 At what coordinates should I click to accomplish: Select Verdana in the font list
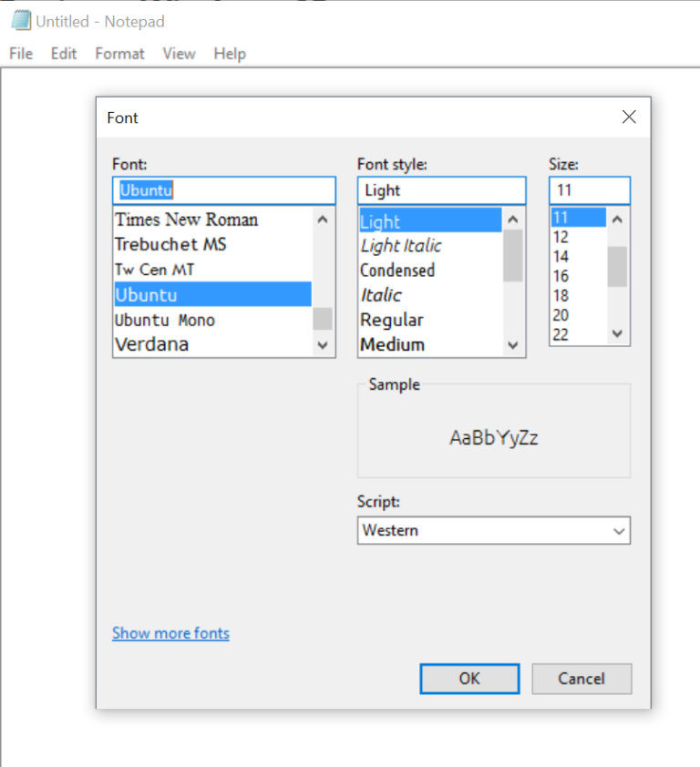(151, 345)
